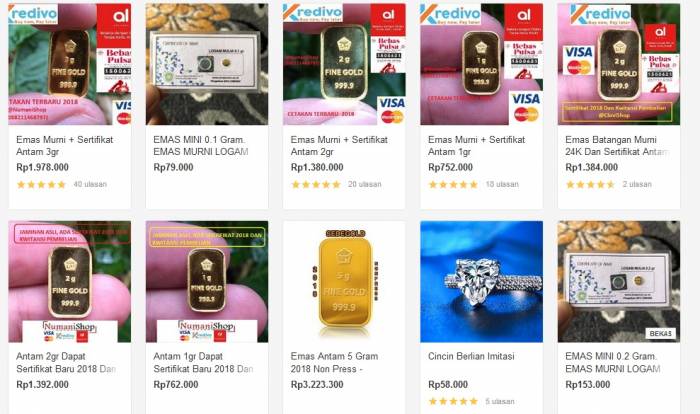
Task: Open the Emas Murni Antam 3gr product image
Action: pyautogui.click(x=70, y=64)
